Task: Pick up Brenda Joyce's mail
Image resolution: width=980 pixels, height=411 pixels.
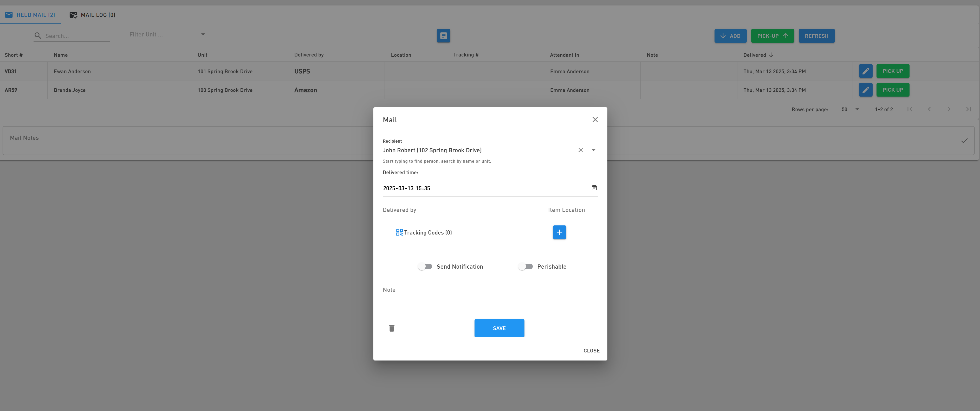Action: point(892,90)
